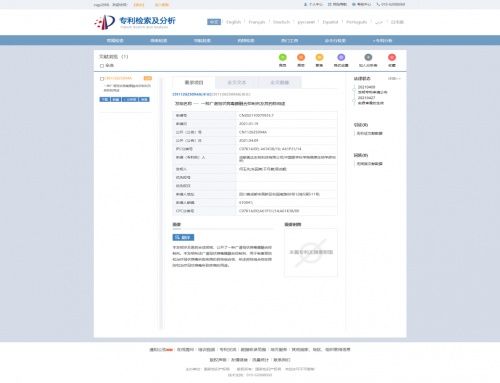Click the user icon in top bar
The image size is (500, 383).
pos(305,4)
